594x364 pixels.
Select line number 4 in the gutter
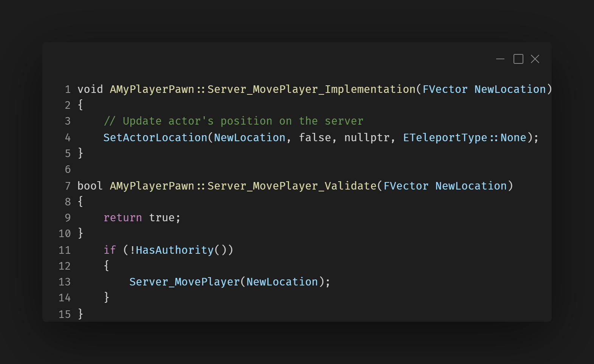pyautogui.click(x=68, y=138)
